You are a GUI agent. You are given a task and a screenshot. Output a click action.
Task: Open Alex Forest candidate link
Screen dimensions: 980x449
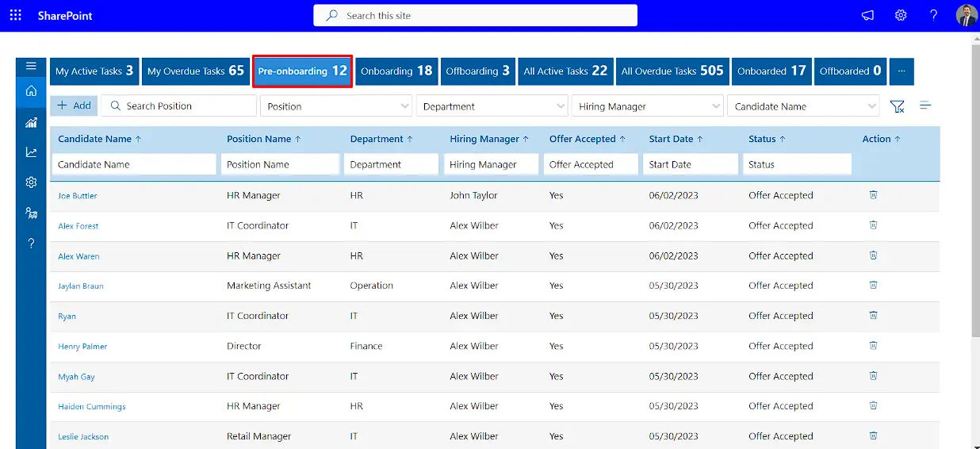click(x=78, y=226)
